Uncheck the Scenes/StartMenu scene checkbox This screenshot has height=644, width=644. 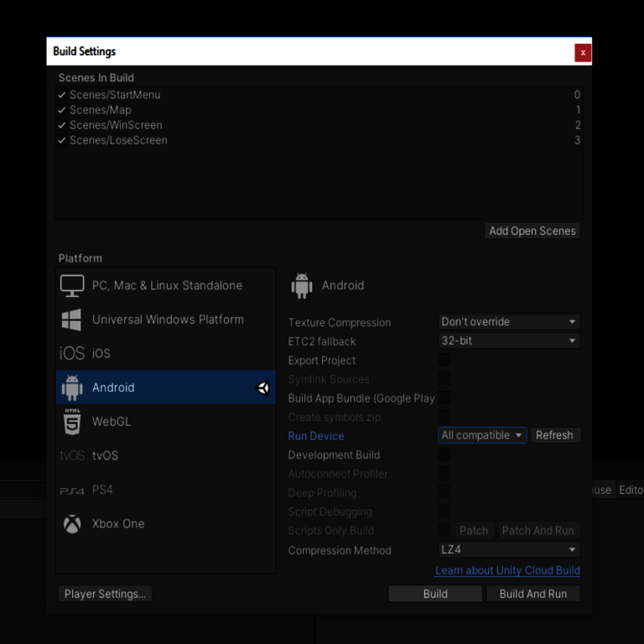pos(62,96)
